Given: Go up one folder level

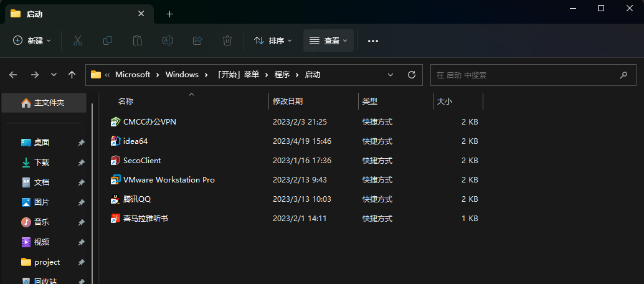Looking at the screenshot, I should click(x=72, y=75).
